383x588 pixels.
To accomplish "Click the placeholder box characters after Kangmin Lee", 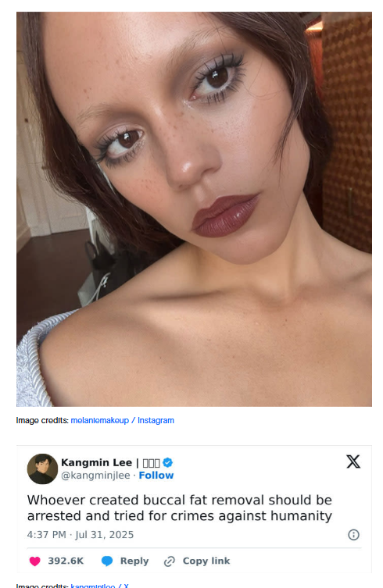I will pyautogui.click(x=152, y=463).
